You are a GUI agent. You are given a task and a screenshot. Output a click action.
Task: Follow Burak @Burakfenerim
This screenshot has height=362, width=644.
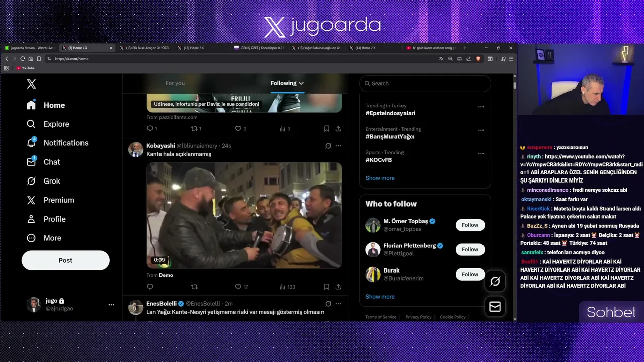point(470,274)
